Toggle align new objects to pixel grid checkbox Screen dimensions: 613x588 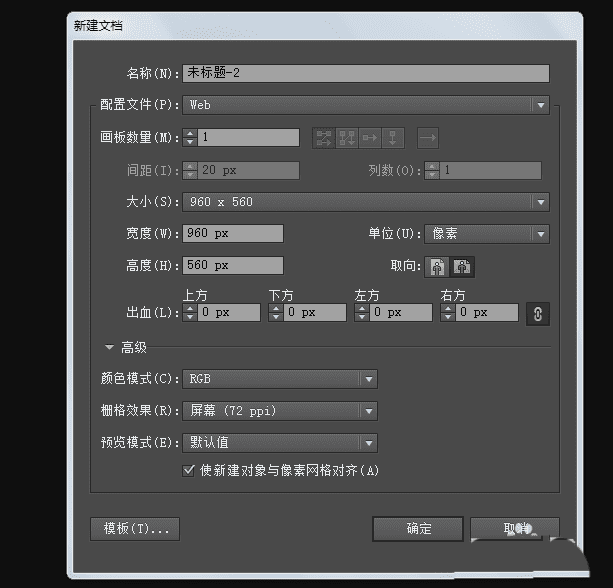(188, 470)
